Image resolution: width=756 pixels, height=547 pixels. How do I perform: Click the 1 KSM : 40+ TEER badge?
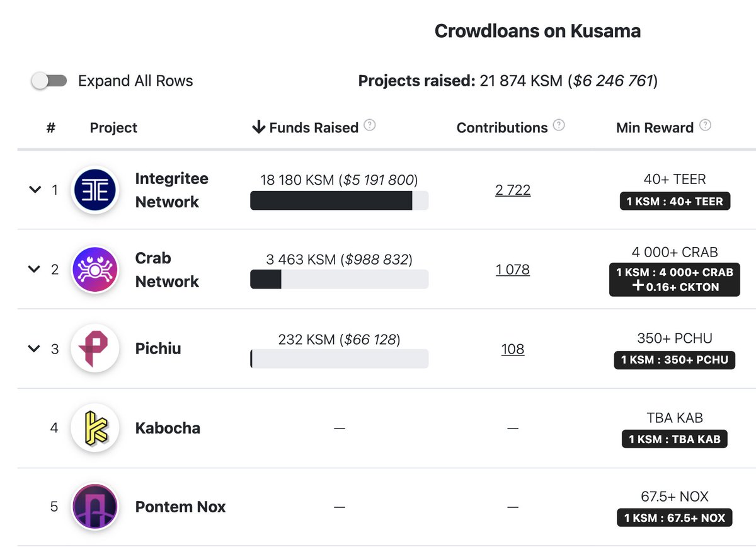click(674, 202)
